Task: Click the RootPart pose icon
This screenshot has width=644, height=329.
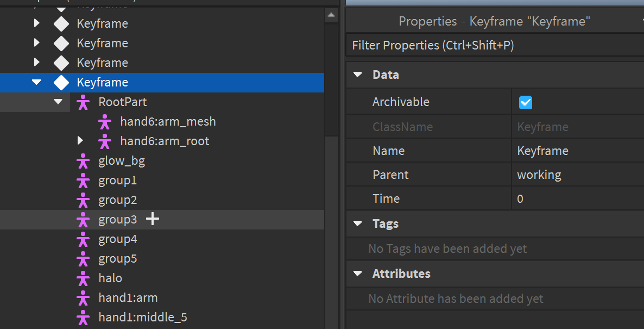Action: 83,102
